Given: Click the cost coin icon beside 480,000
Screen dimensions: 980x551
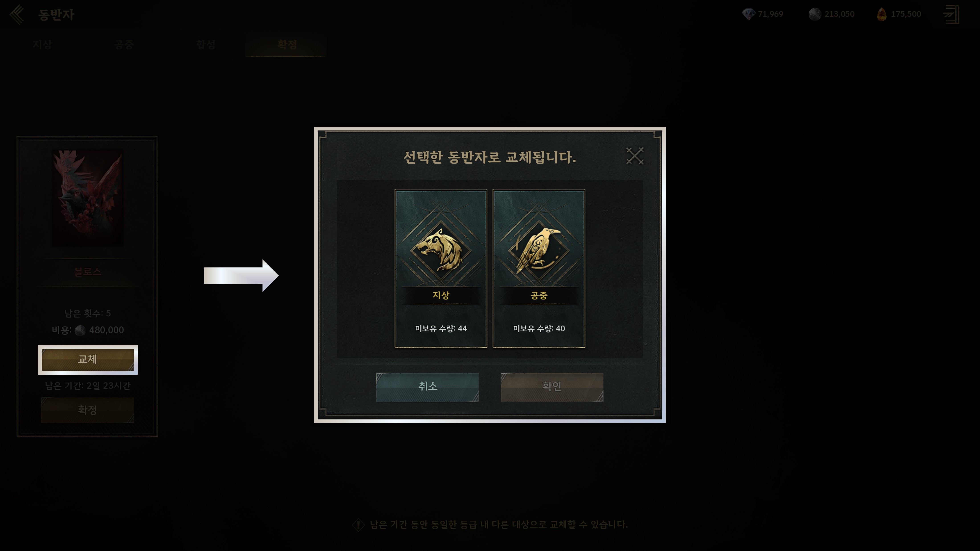Looking at the screenshot, I should coord(80,330).
